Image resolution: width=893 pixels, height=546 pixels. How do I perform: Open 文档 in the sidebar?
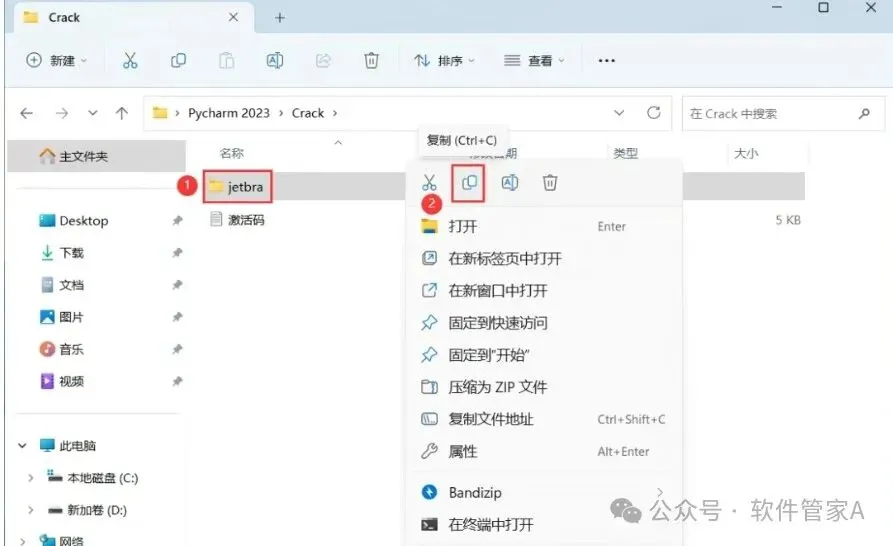(63, 285)
